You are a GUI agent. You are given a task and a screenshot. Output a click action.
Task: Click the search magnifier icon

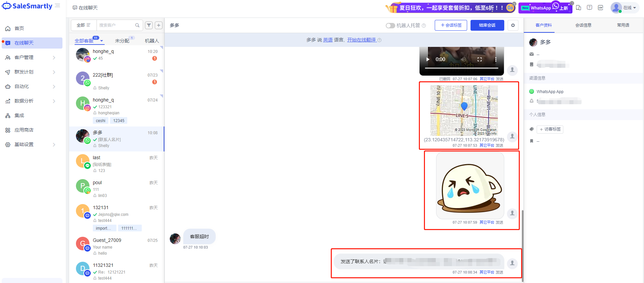pos(137,25)
